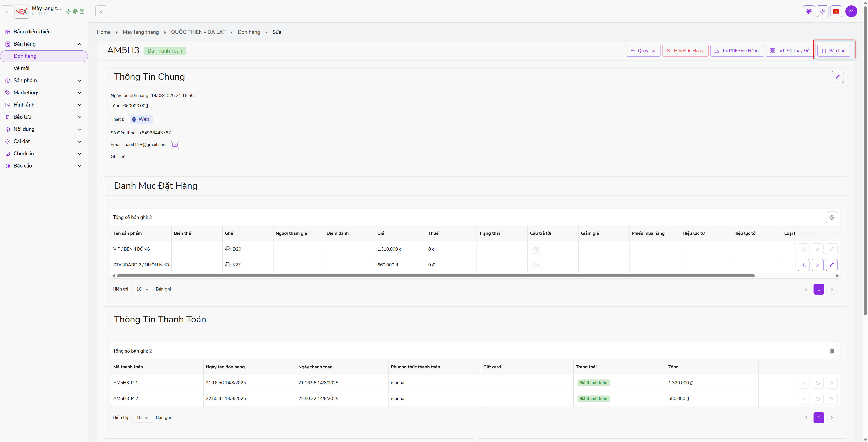Open order items table settings gear
Viewport: 868px width, 442px height.
tap(832, 217)
